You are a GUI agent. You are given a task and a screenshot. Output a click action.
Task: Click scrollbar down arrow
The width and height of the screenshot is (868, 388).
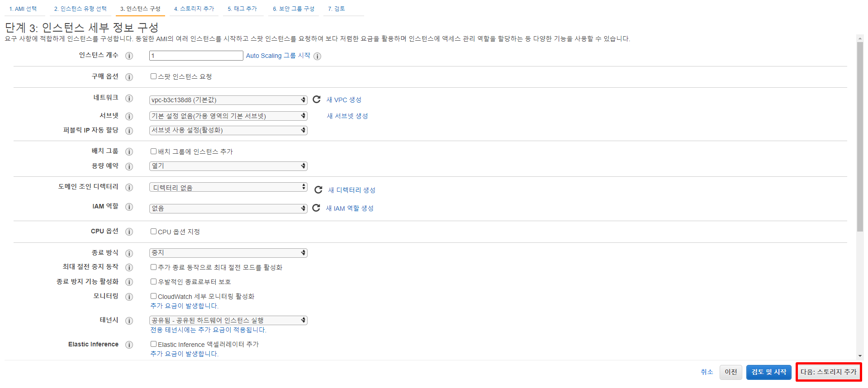click(x=860, y=356)
